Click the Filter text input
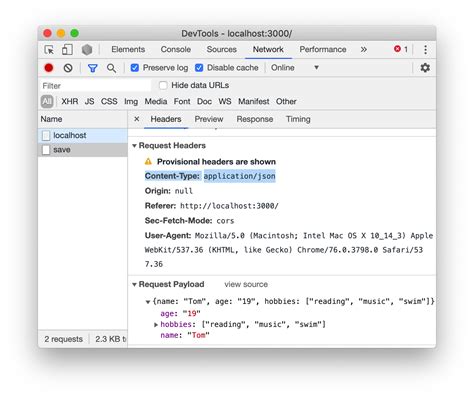The image size is (474, 398). tap(96, 86)
